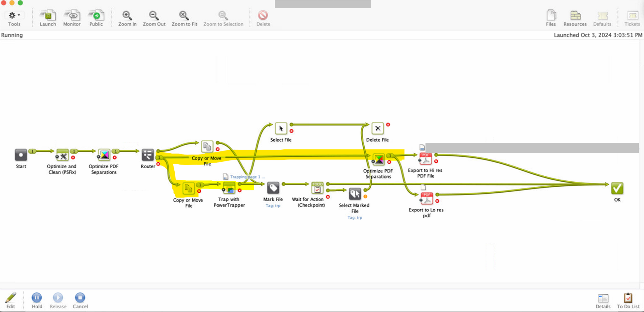
Task: Click the Export to Hi res PDF node
Action: [x=425, y=159]
